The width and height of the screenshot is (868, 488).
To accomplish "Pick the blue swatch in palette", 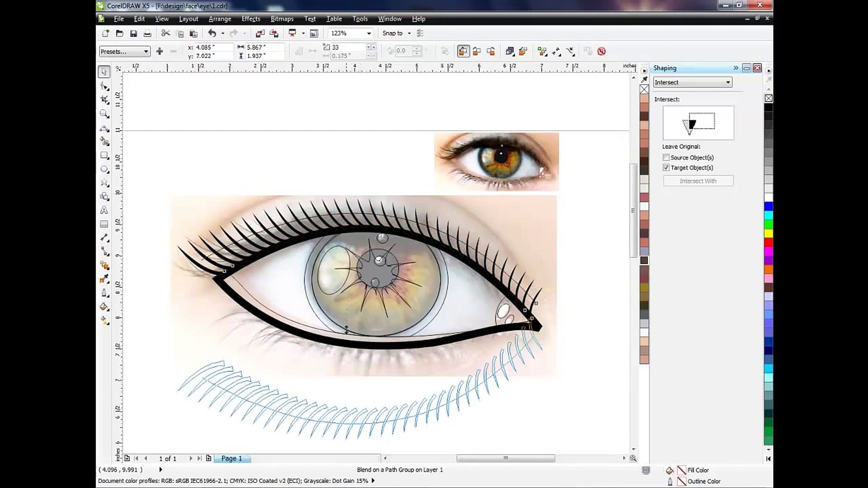I will (x=769, y=206).
